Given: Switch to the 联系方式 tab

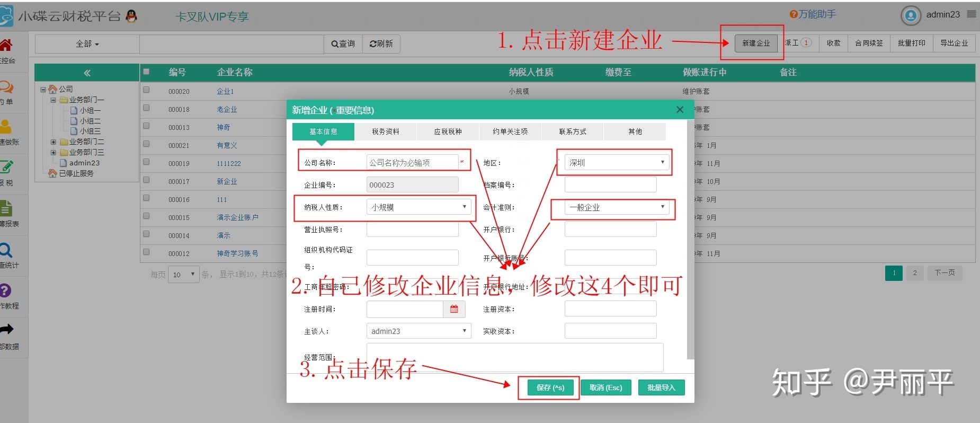Looking at the screenshot, I should pyautogui.click(x=573, y=131).
